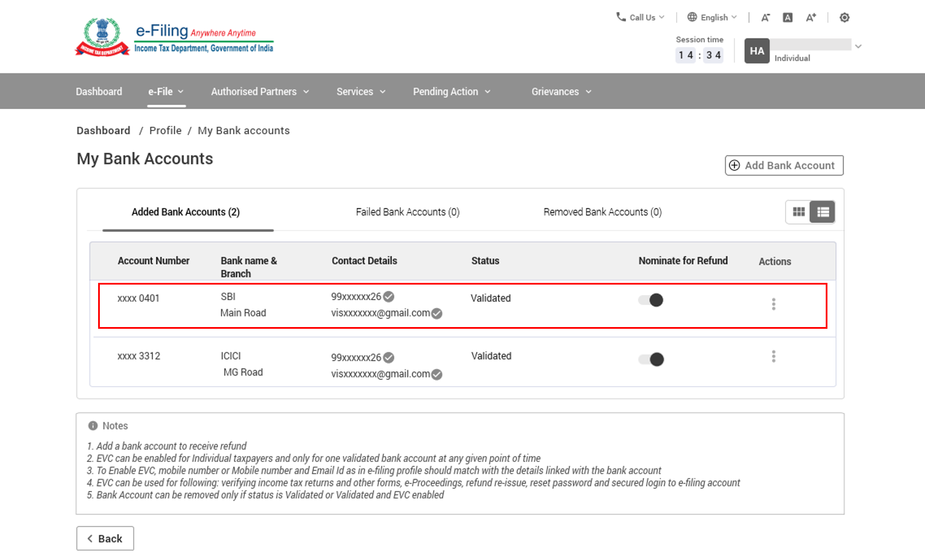925x560 pixels.
Task: Open actions menu for ICICI account
Action: click(774, 356)
